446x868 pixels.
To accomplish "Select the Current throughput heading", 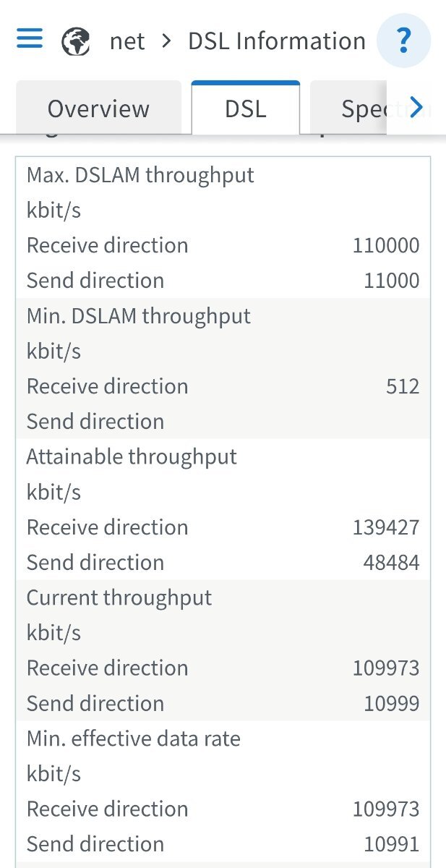I will 119,598.
